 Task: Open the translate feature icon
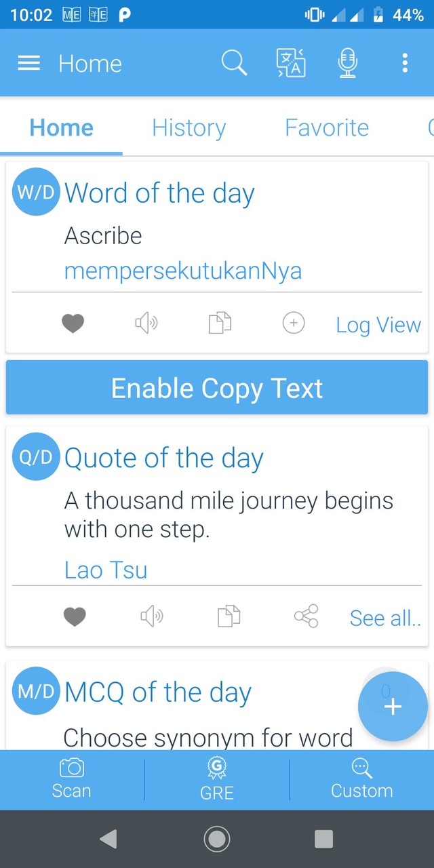click(x=290, y=63)
